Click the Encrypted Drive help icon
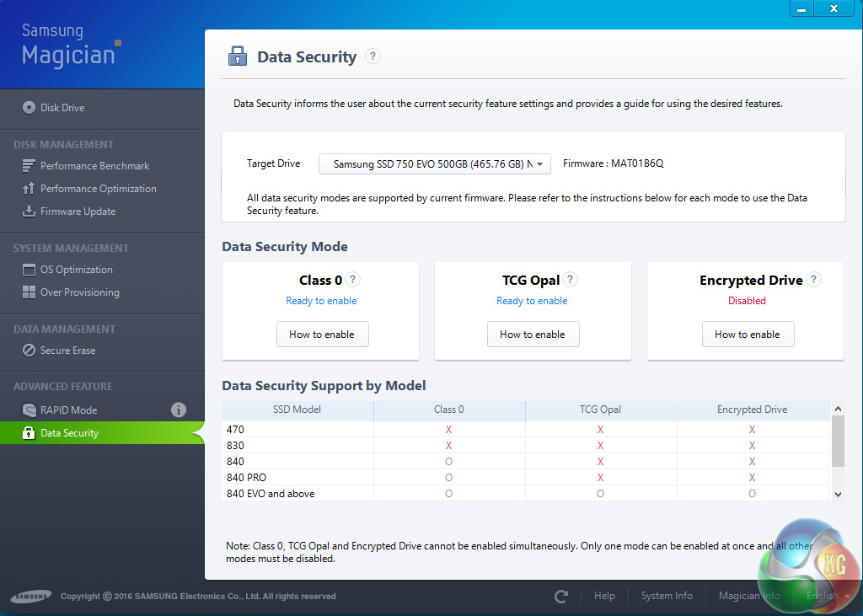 814,280
